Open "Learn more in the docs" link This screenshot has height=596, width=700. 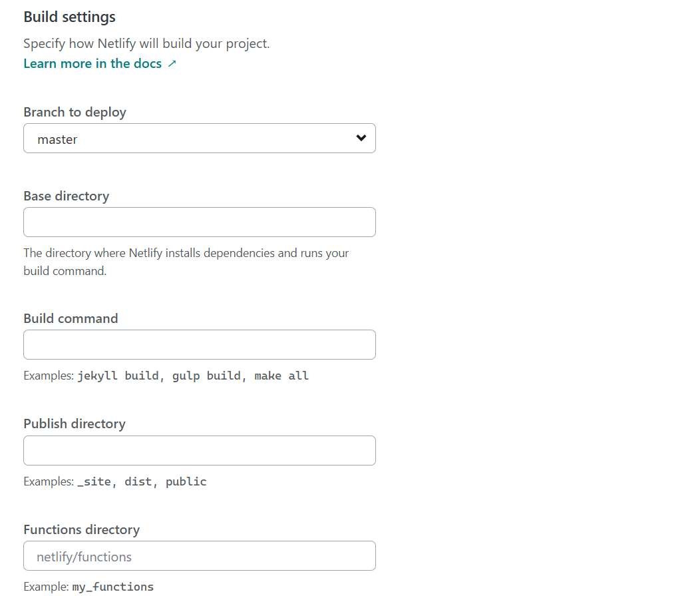(x=92, y=63)
